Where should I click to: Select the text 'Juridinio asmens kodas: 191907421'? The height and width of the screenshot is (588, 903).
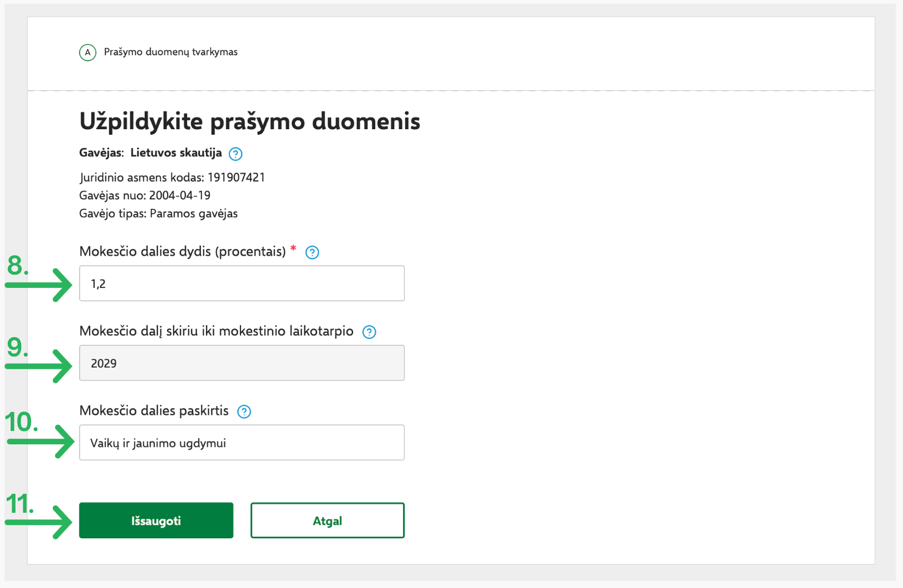pos(172,177)
